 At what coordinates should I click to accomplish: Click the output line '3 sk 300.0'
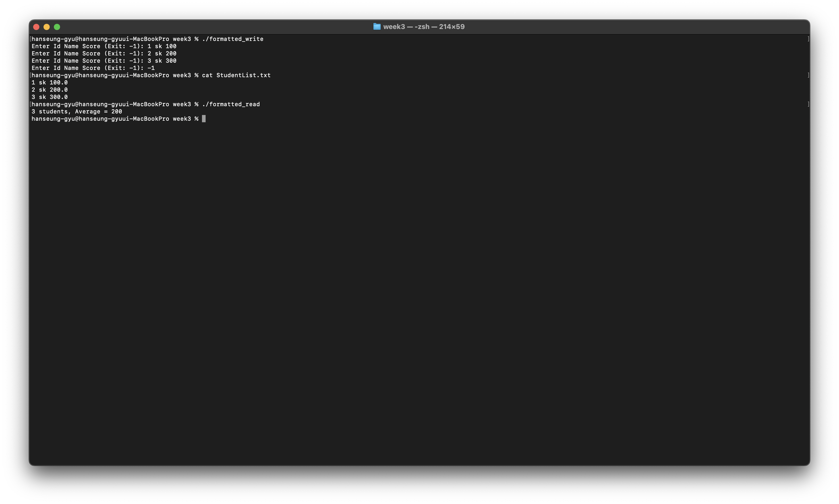point(49,97)
